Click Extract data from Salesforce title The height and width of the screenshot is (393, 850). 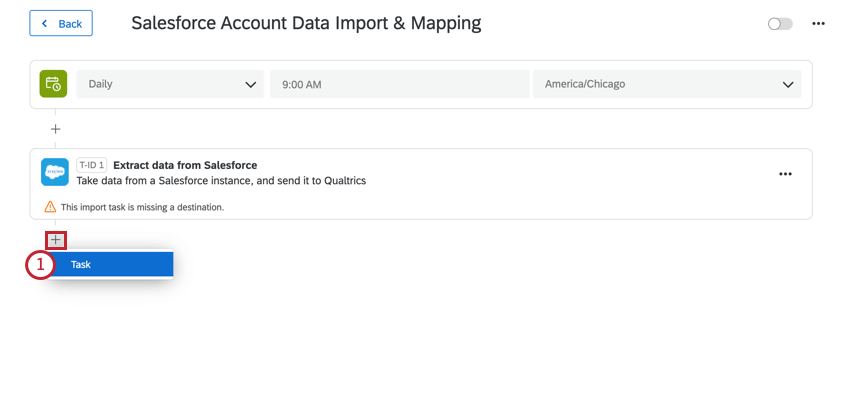pos(185,165)
